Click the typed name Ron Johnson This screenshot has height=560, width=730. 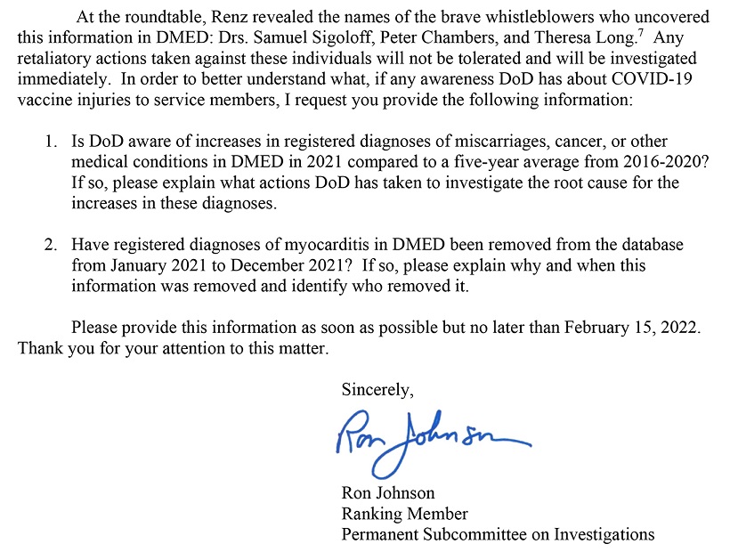point(388,492)
